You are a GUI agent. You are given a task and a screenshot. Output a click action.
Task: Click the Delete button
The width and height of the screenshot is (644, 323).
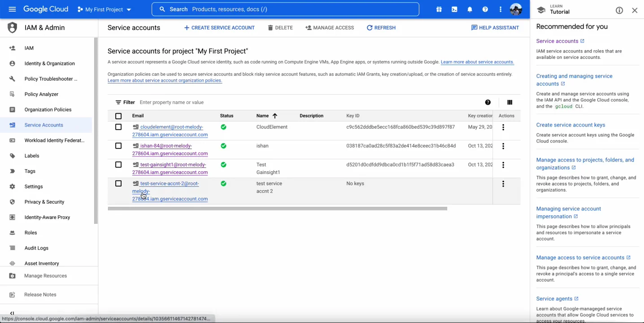point(280,28)
